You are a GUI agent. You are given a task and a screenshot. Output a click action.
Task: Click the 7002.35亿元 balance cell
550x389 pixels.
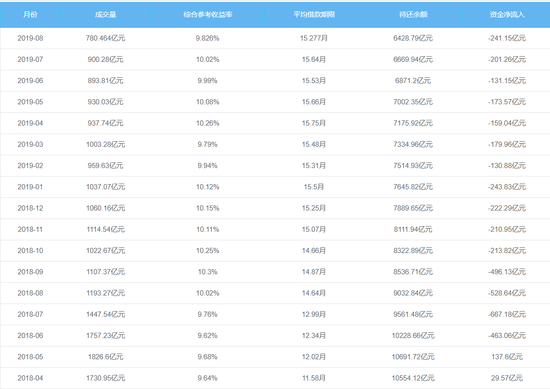(413, 102)
